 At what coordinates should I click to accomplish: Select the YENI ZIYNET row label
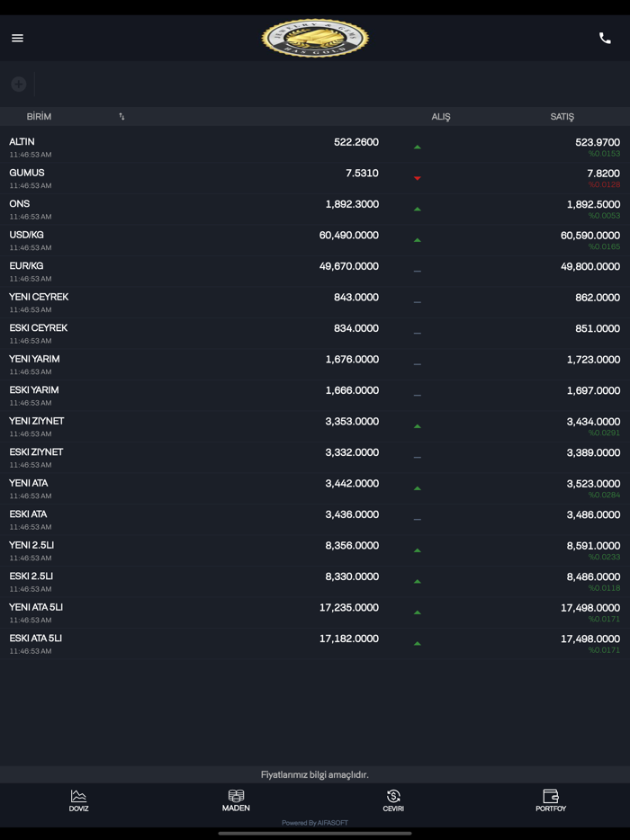[37, 422]
